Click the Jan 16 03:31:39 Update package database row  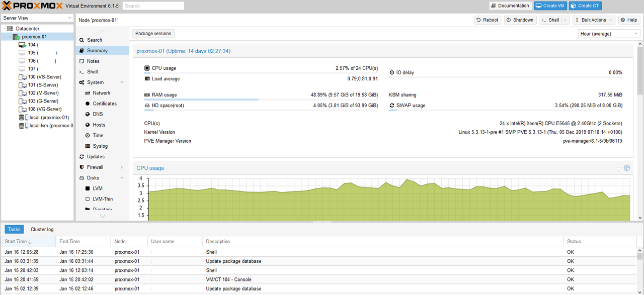[318, 261]
